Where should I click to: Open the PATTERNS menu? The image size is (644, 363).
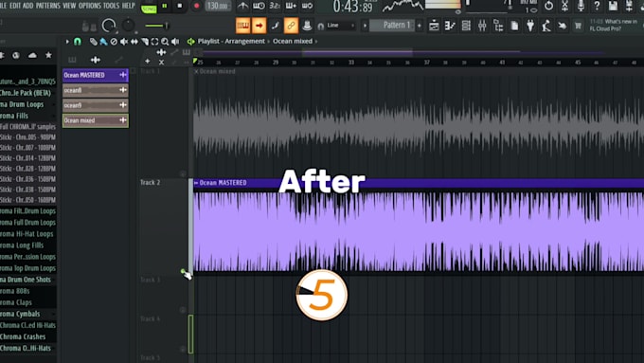tap(48, 6)
